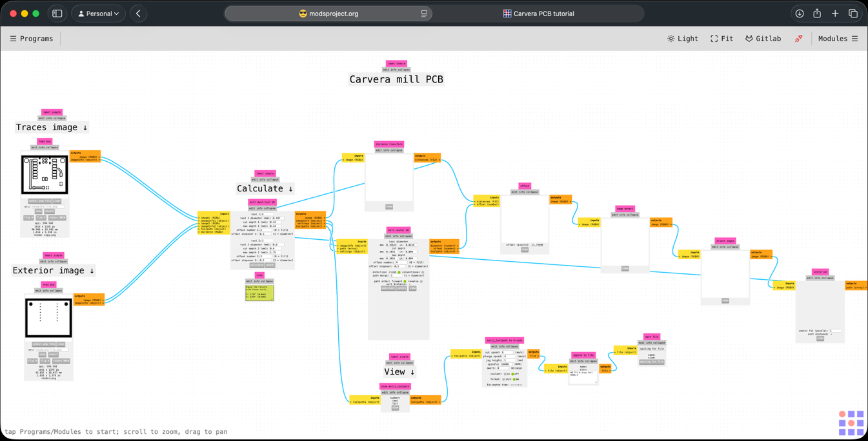Click view in the distance transform module

389,206
